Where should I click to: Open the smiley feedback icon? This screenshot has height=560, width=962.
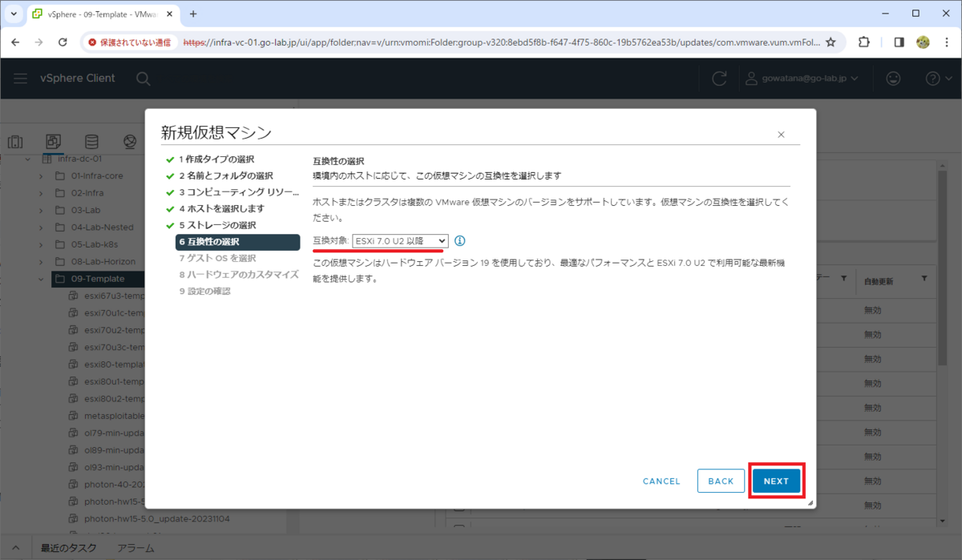click(x=893, y=79)
